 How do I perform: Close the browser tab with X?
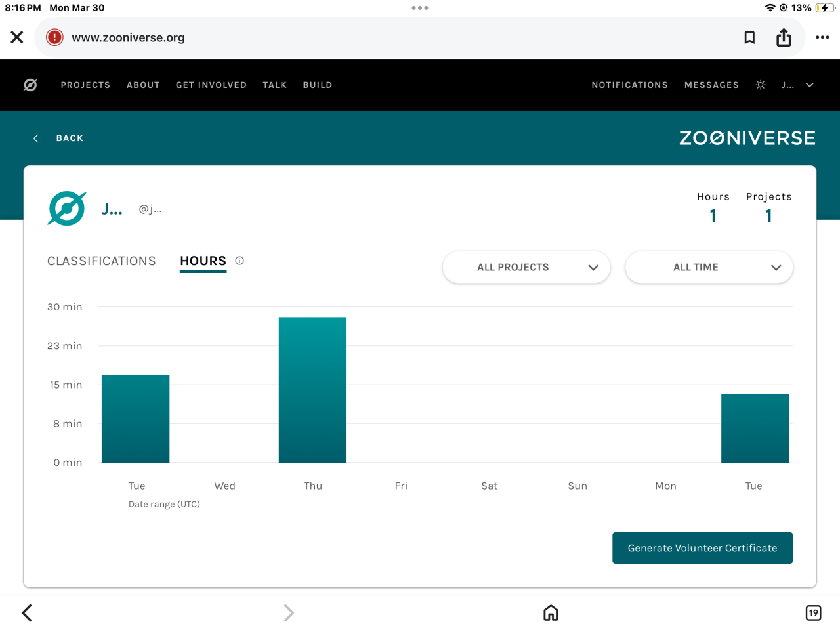[17, 37]
